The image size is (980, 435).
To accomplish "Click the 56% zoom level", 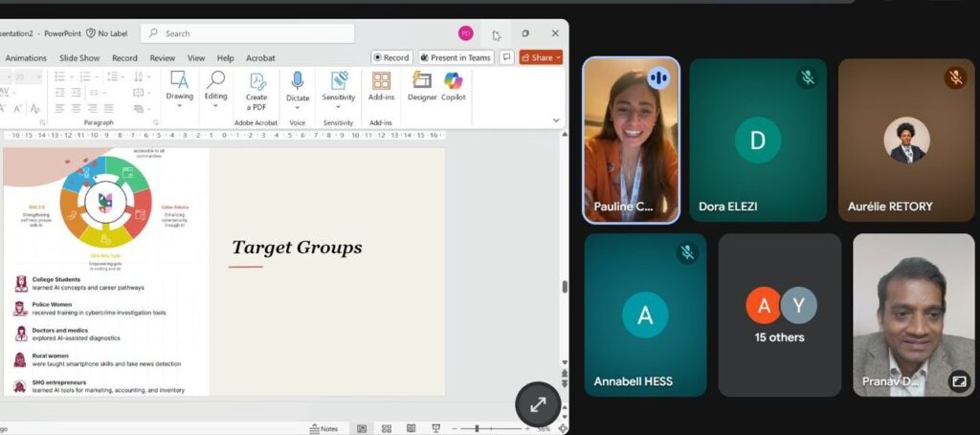I will [545, 429].
